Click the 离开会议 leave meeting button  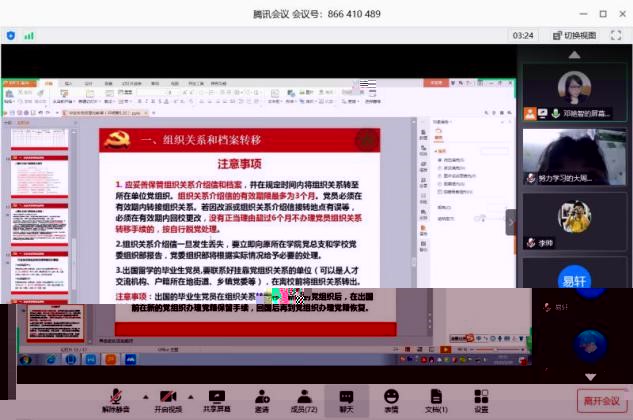602,400
